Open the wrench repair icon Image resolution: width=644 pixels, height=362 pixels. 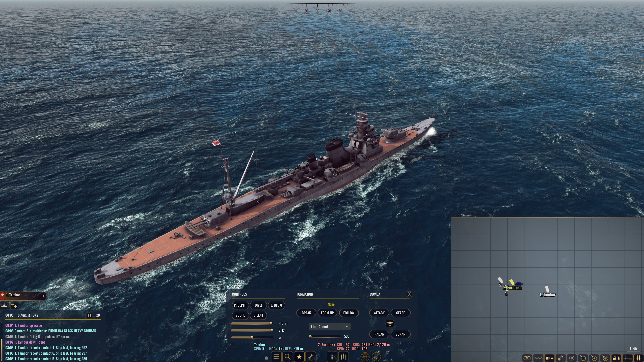pyautogui.click(x=311, y=357)
